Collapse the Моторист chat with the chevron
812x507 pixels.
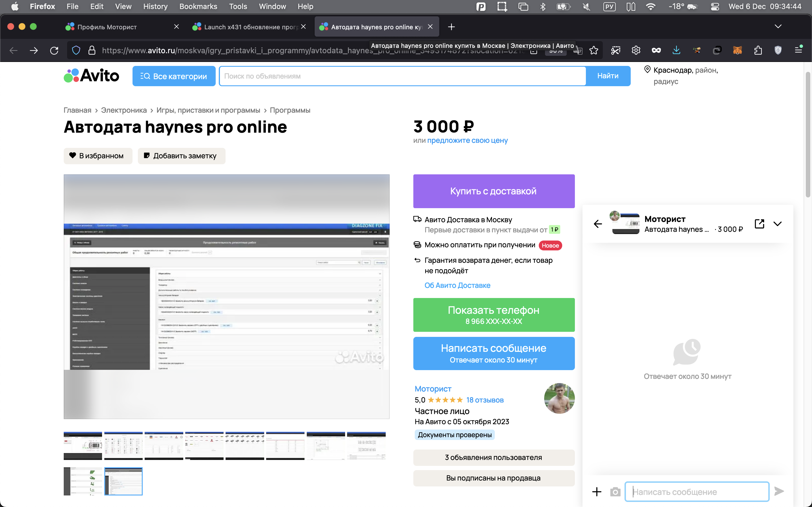tap(777, 224)
